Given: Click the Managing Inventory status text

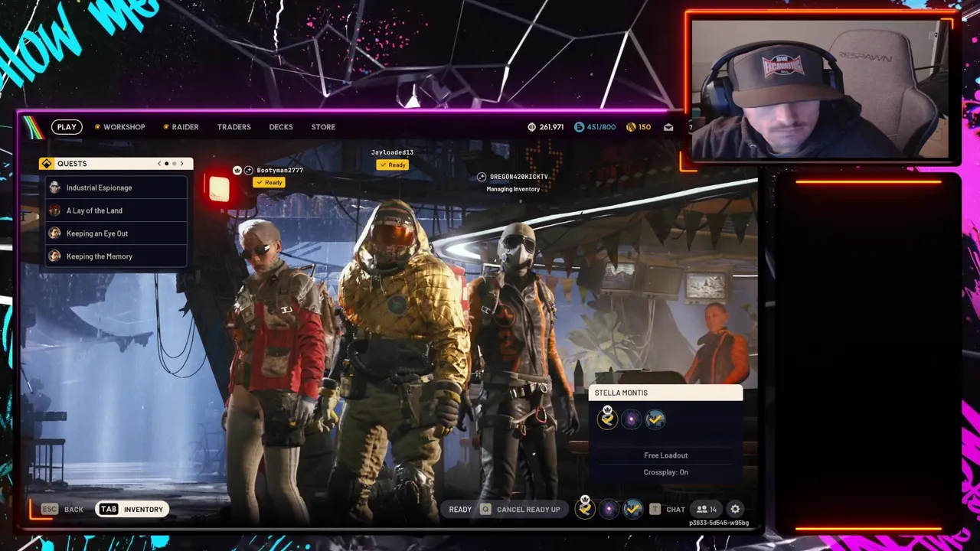Looking at the screenshot, I should pos(513,189).
